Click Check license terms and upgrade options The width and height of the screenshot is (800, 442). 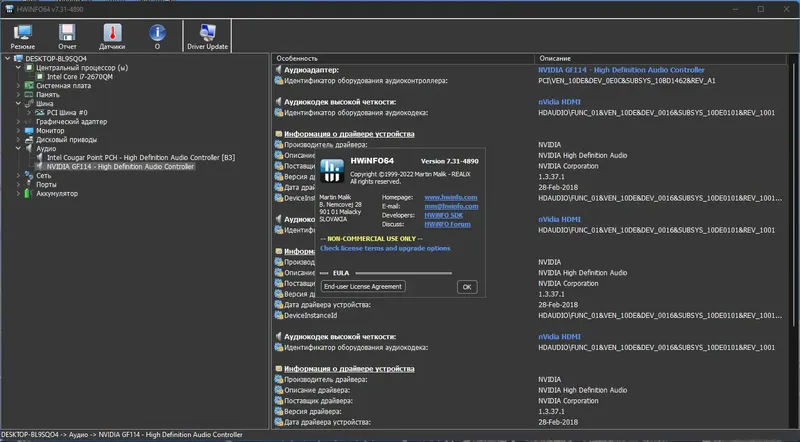point(385,248)
